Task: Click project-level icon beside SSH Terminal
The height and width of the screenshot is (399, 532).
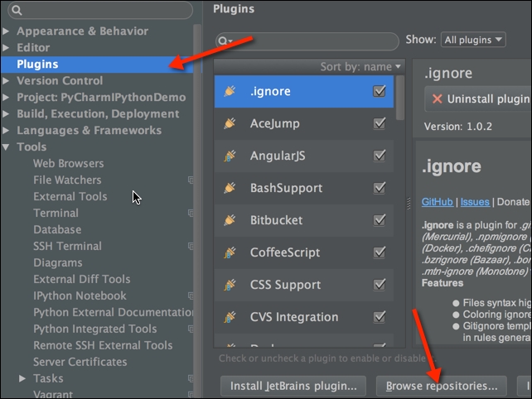Action: 191,246
